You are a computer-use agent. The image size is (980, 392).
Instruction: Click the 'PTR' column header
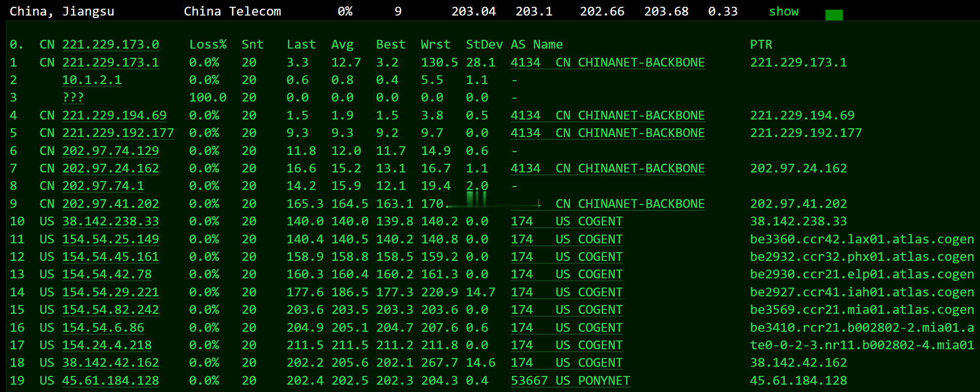(761, 45)
